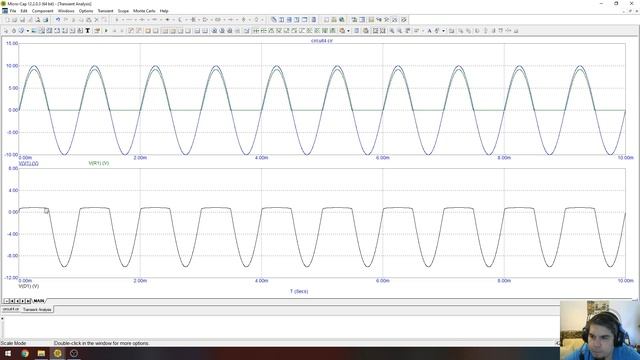Viewport: 640px width, 360px height.
Task: Open Chrome from the taskbar
Action: coord(25,353)
